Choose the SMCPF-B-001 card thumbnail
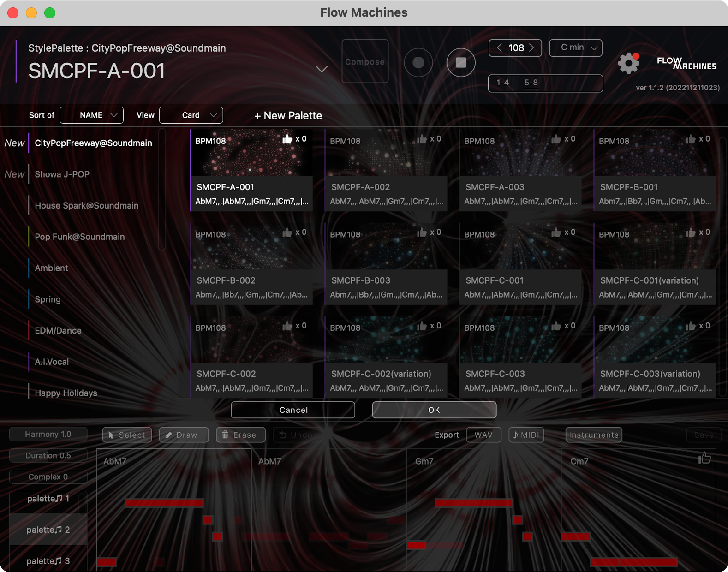 655,153
